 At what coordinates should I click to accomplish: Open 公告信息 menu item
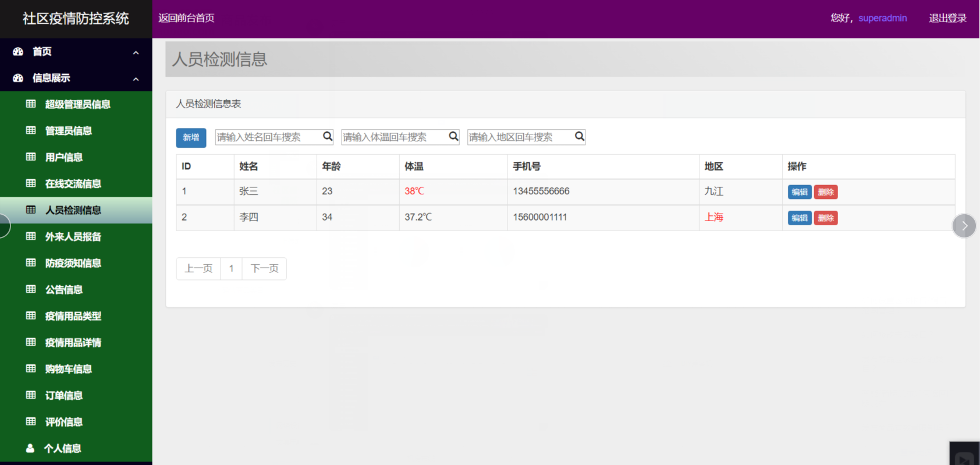76,290
